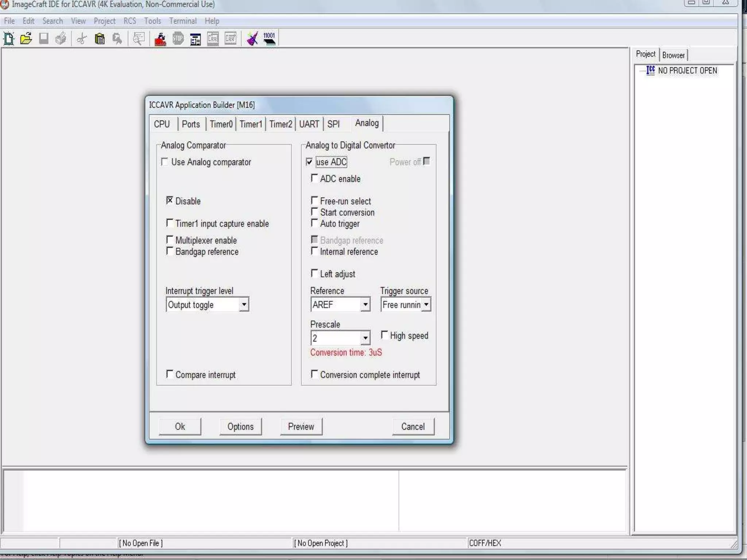Image resolution: width=747 pixels, height=560 pixels.
Task: Click the Options button
Action: [240, 427]
